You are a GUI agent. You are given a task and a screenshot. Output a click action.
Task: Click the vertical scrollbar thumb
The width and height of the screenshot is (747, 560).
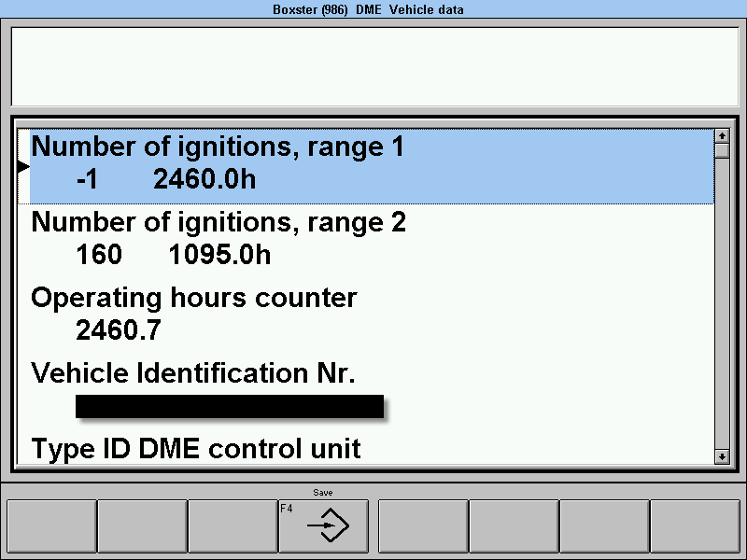722,150
